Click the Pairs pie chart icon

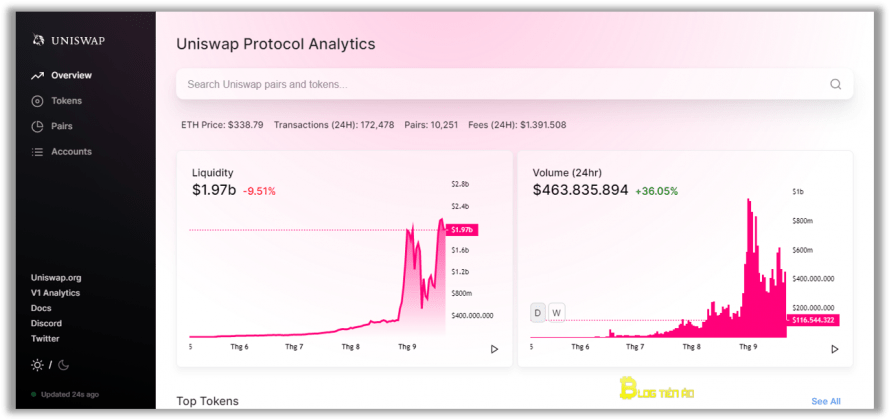(x=37, y=126)
